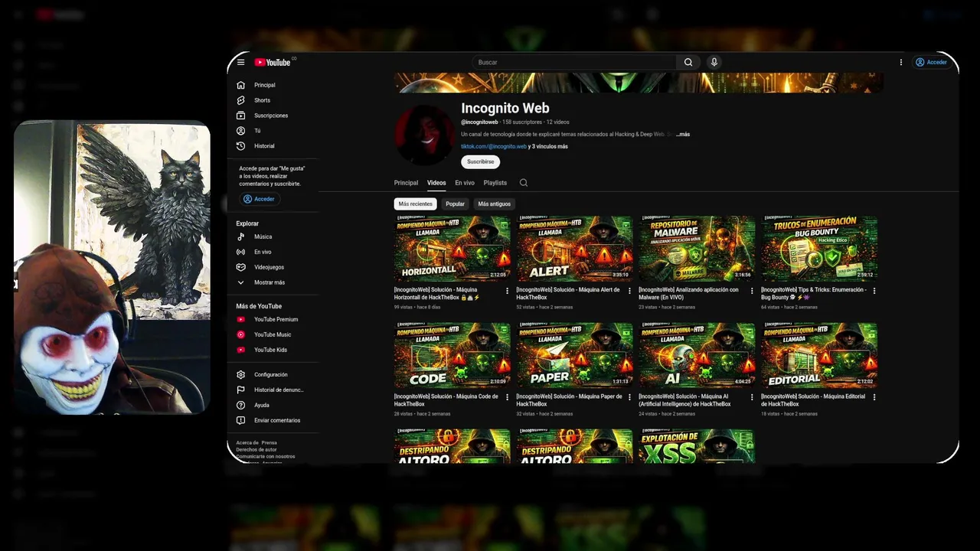Screen dimensions: 980x551
Task: Select the Videos tab
Action: point(436,183)
